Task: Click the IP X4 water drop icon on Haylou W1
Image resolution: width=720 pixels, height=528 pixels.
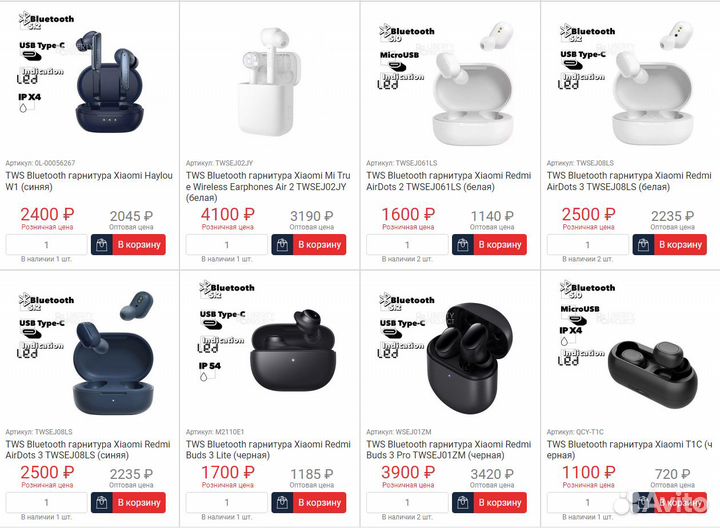Action: tap(23, 108)
